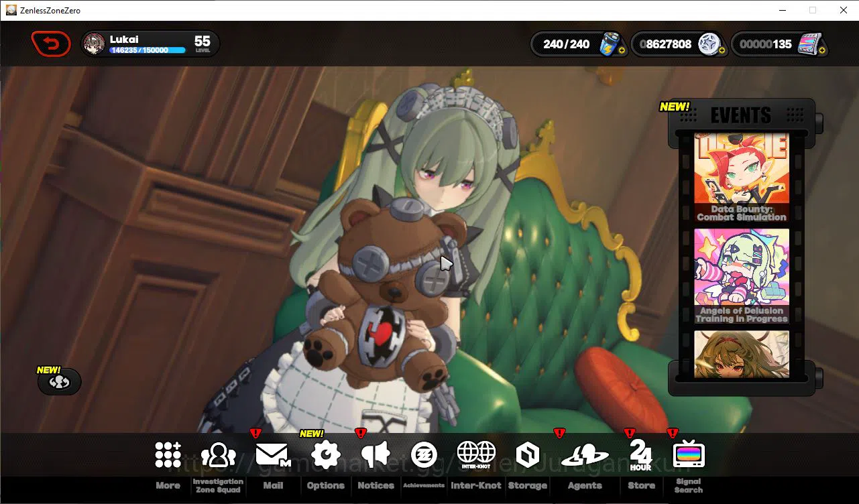Open the Notices megaphone icon

376,455
